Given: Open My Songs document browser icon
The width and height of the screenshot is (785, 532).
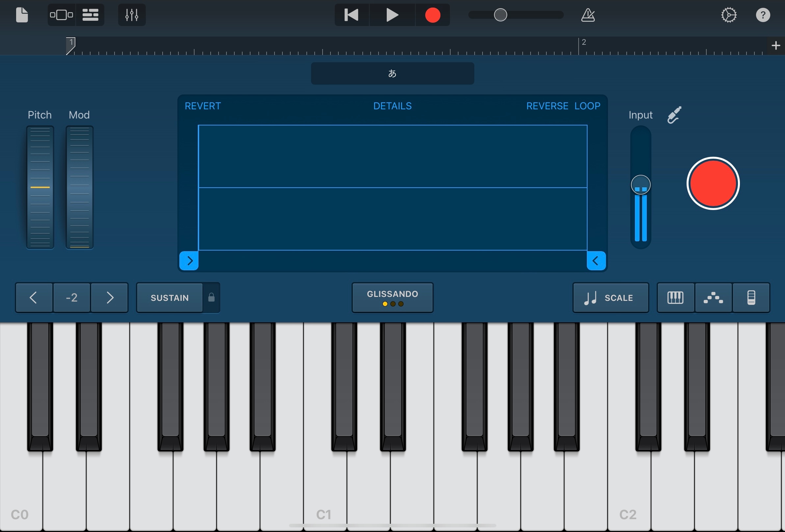Looking at the screenshot, I should point(22,15).
